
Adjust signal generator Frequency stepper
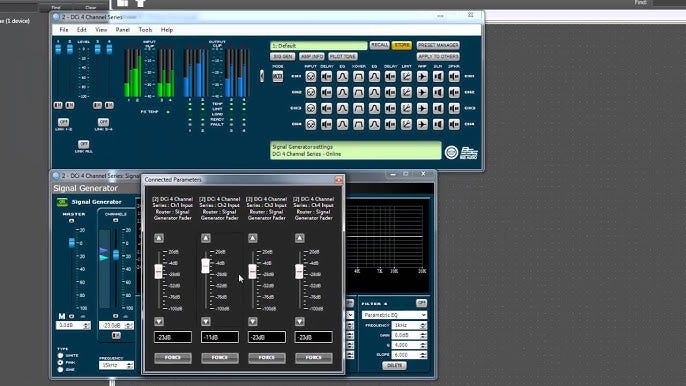130,365
